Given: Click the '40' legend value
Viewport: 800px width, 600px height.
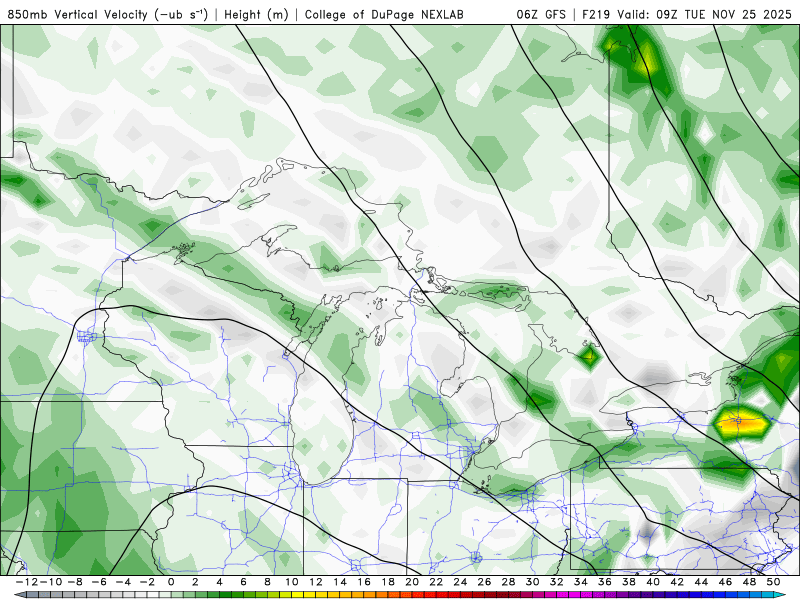Looking at the screenshot, I should point(653,582).
